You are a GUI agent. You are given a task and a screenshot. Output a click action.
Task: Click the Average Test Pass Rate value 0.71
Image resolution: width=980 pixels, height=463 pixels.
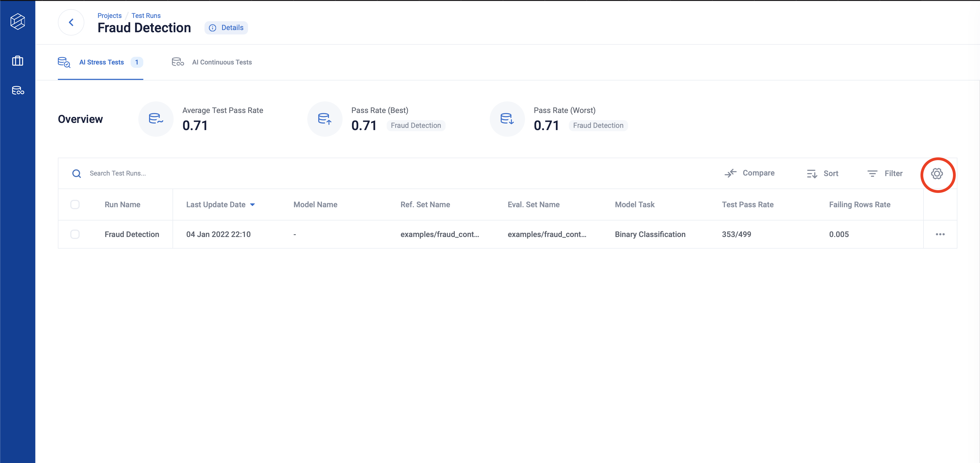(x=195, y=126)
